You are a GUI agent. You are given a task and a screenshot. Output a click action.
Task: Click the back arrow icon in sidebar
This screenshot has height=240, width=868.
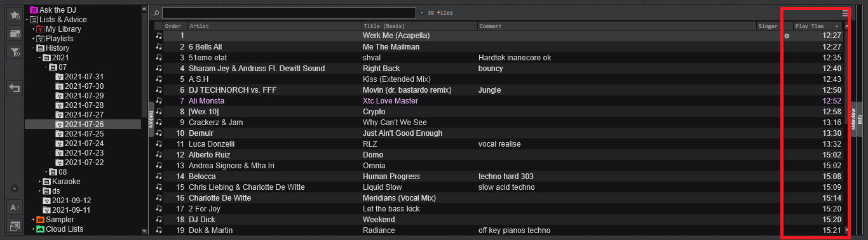pos(14,88)
